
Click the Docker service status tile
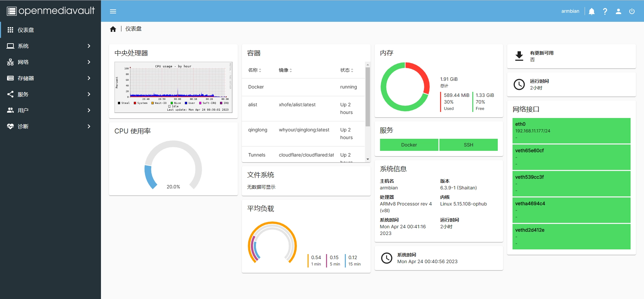tap(409, 145)
